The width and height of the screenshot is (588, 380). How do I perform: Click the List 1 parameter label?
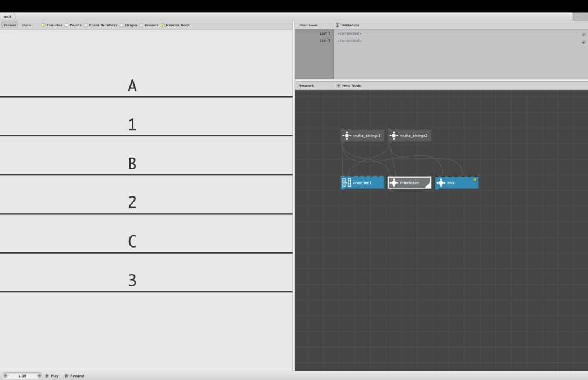pyautogui.click(x=325, y=34)
